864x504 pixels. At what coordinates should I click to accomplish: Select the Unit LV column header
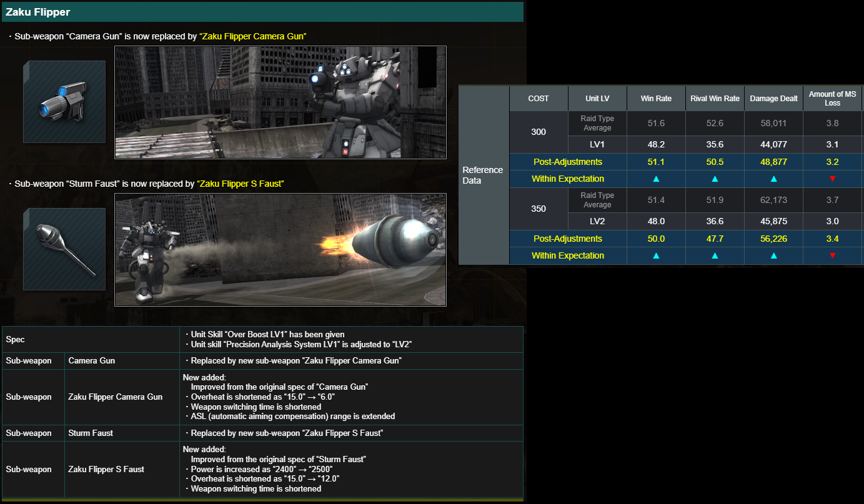pyautogui.click(x=597, y=99)
